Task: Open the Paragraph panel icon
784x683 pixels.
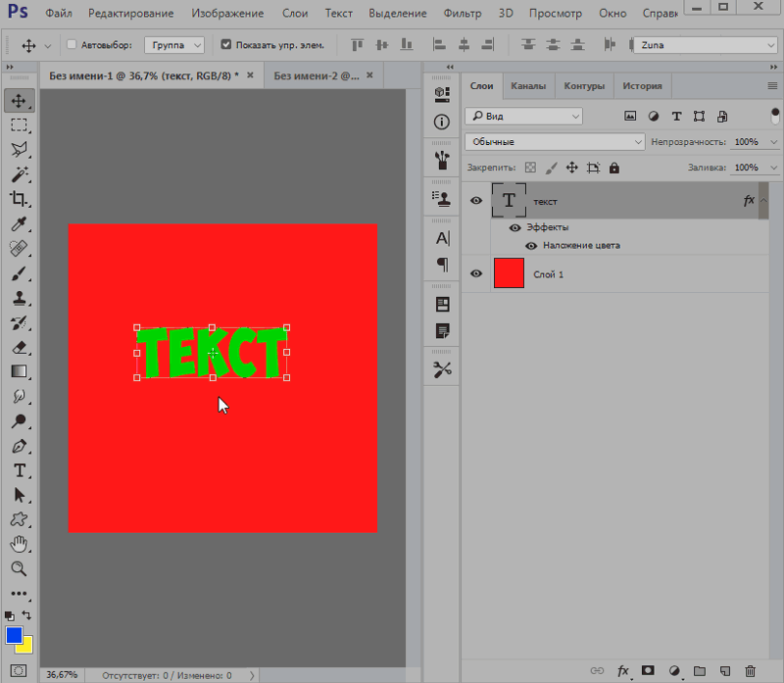Action: [x=442, y=264]
